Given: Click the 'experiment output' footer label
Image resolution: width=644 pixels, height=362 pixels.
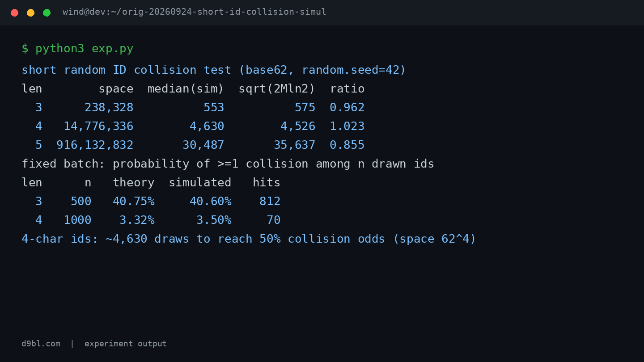Looking at the screenshot, I should pyautogui.click(x=125, y=344).
